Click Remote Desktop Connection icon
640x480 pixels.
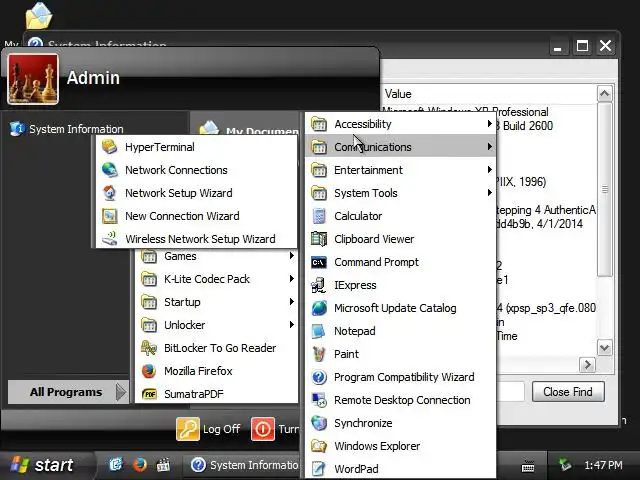tap(319, 400)
